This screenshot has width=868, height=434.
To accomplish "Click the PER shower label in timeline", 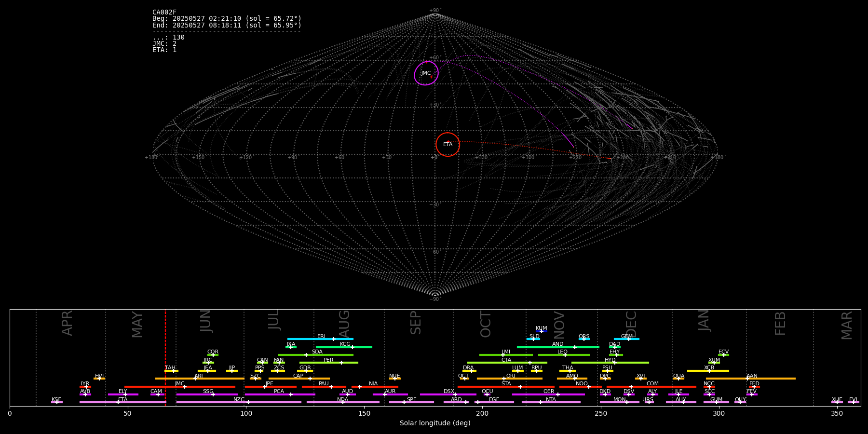I will coord(328,360).
